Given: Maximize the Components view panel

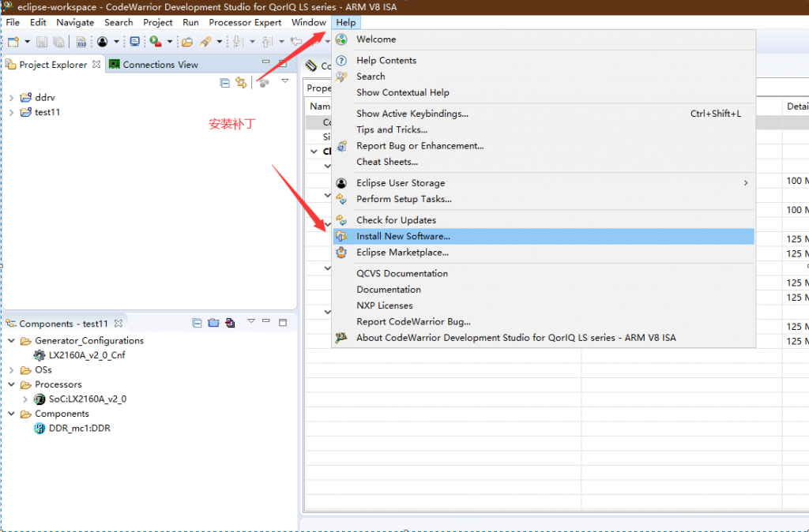Looking at the screenshot, I should pos(283,323).
